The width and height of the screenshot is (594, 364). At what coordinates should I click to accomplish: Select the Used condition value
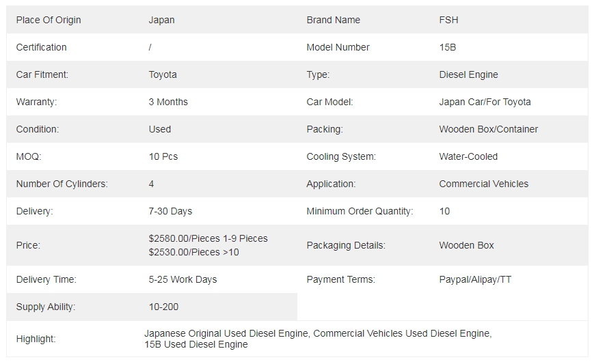tap(159, 129)
